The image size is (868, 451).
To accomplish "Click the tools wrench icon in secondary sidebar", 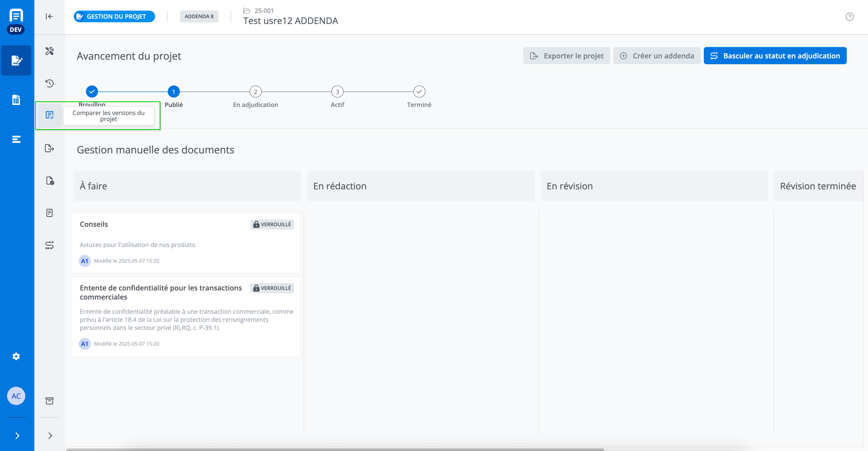I will coord(50,51).
